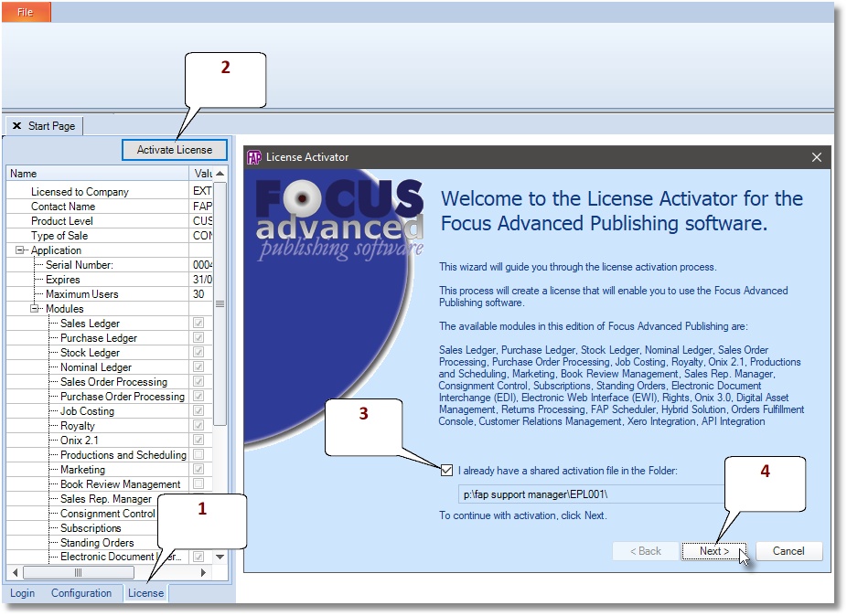
Task: Select the 'Sales Rep. Manager' tree item
Action: pyautogui.click(x=106, y=498)
